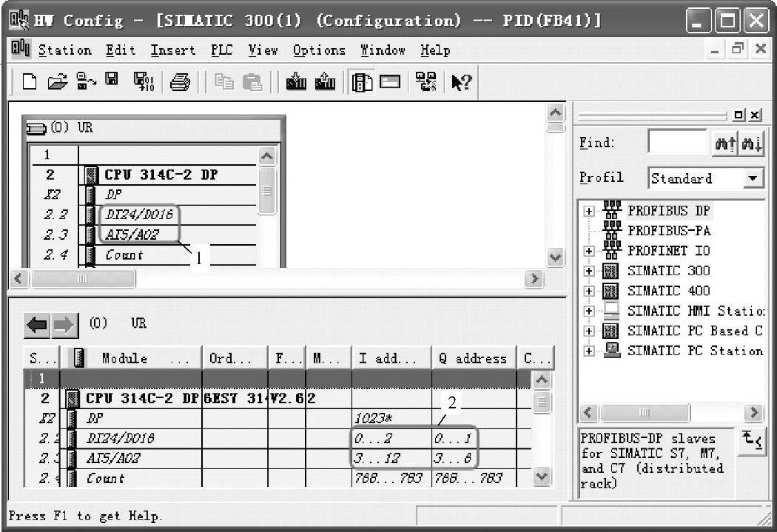777x532 pixels.
Task: Download configuration to module icon
Action: [x=296, y=81]
